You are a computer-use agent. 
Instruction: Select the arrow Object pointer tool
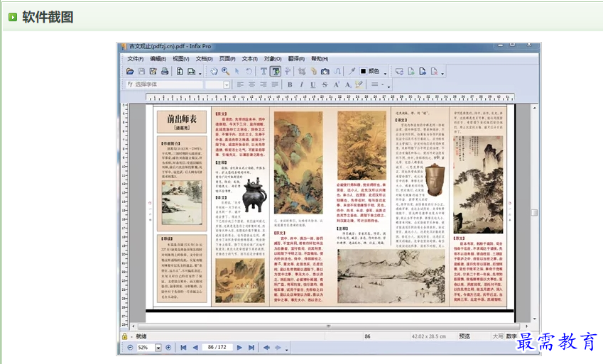coord(237,72)
